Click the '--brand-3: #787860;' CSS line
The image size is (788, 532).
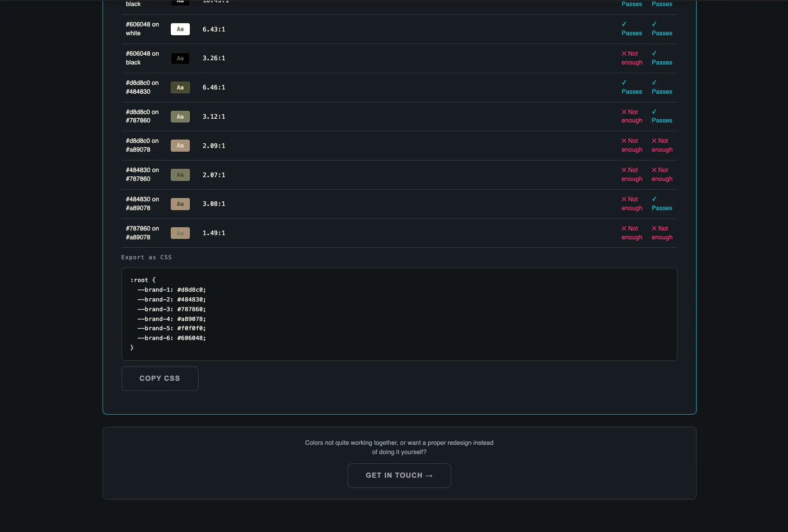tap(172, 309)
